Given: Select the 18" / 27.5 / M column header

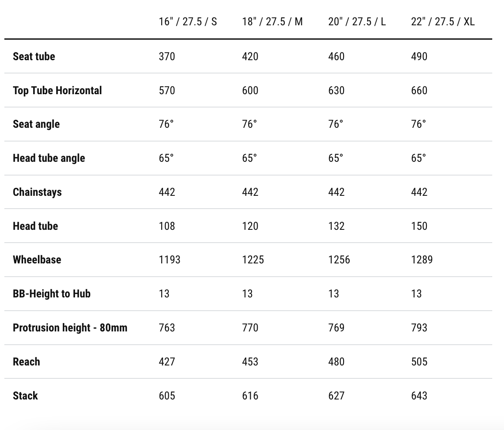Looking at the screenshot, I should click(x=272, y=22).
